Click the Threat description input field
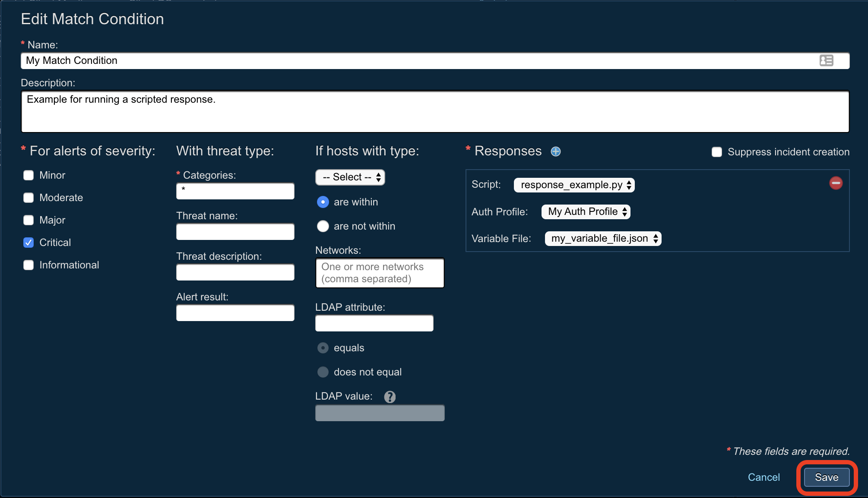 (235, 272)
